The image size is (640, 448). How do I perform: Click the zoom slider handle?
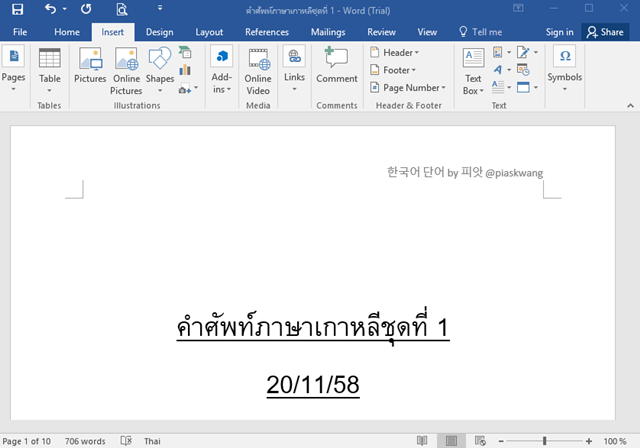[x=544, y=441]
